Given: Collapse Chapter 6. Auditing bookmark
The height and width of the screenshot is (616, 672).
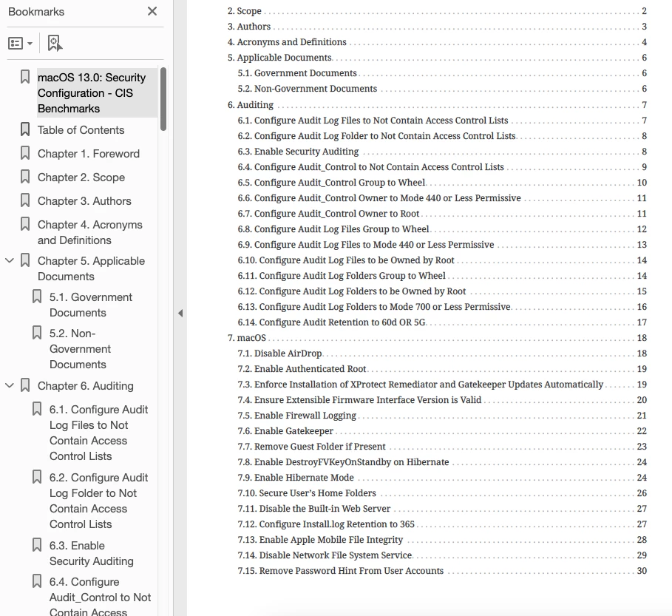Looking at the screenshot, I should pos(10,385).
